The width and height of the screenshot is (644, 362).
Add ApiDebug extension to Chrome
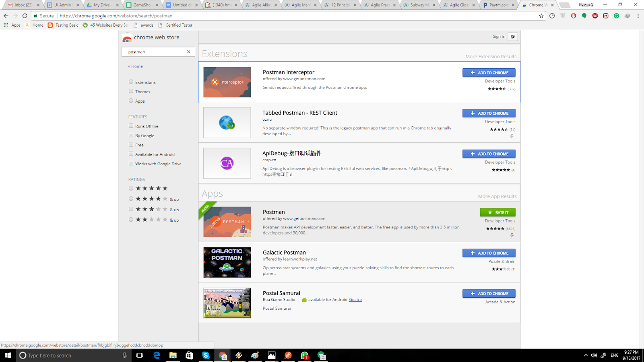[489, 154]
